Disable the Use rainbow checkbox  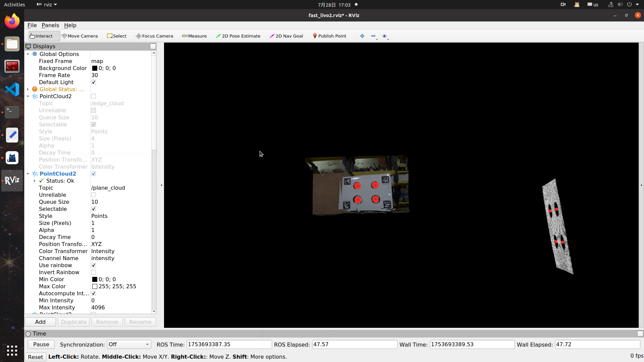click(x=94, y=265)
